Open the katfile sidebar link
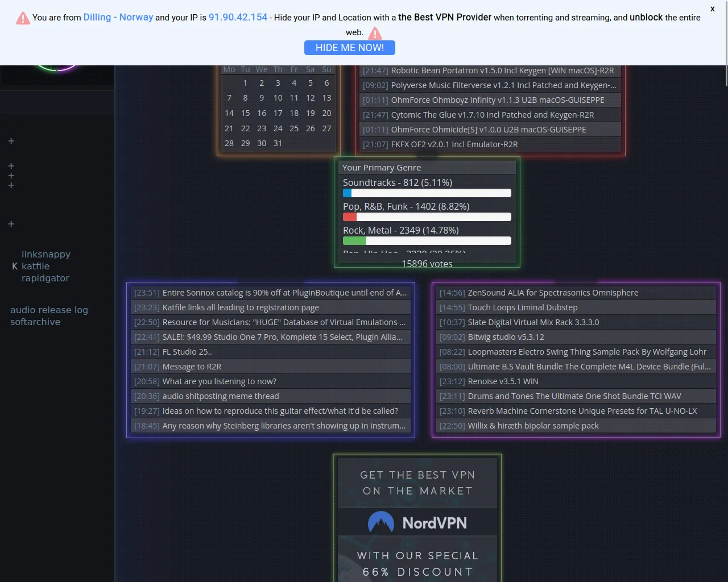 point(35,266)
